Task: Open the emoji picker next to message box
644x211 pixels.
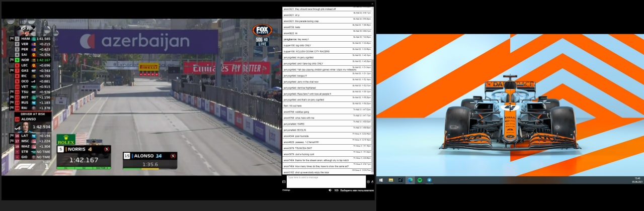Action: click(368, 182)
